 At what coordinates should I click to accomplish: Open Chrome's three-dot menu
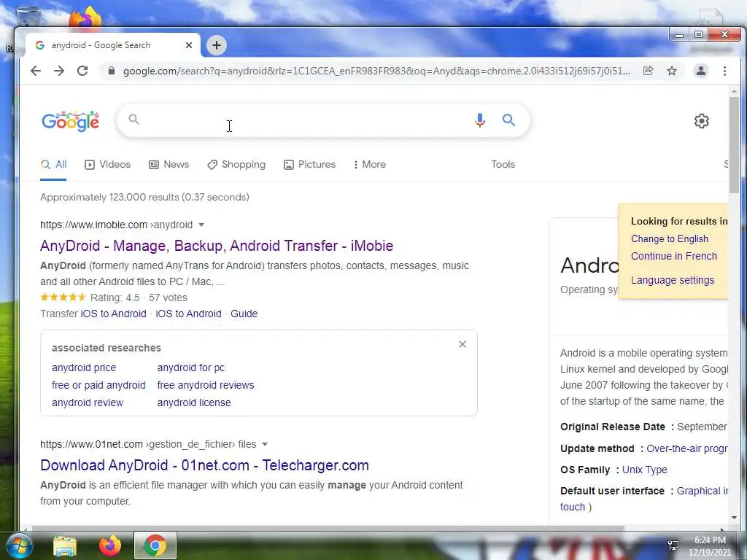(x=724, y=71)
